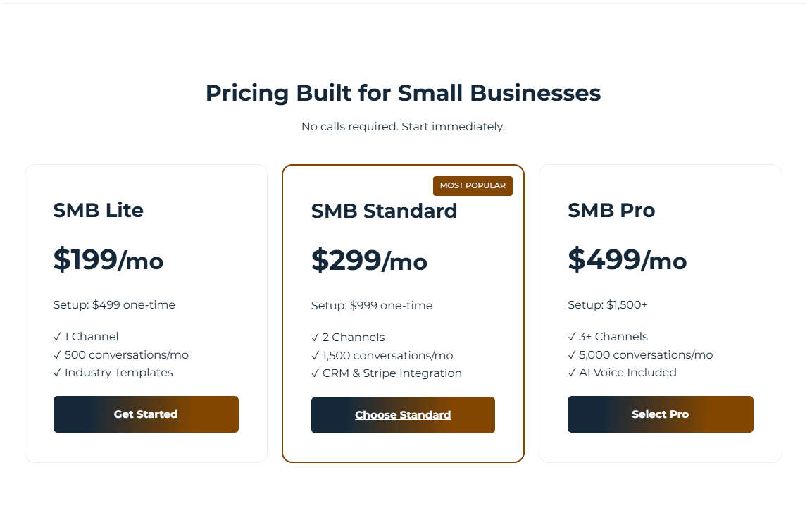Click the $199/mo price
This screenshot has width=812, height=513.
pos(108,260)
